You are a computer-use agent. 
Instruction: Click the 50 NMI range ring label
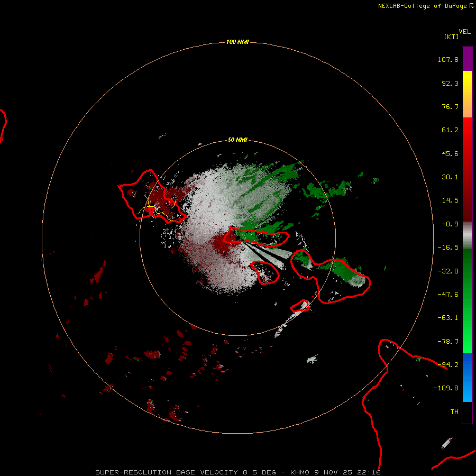click(x=237, y=140)
